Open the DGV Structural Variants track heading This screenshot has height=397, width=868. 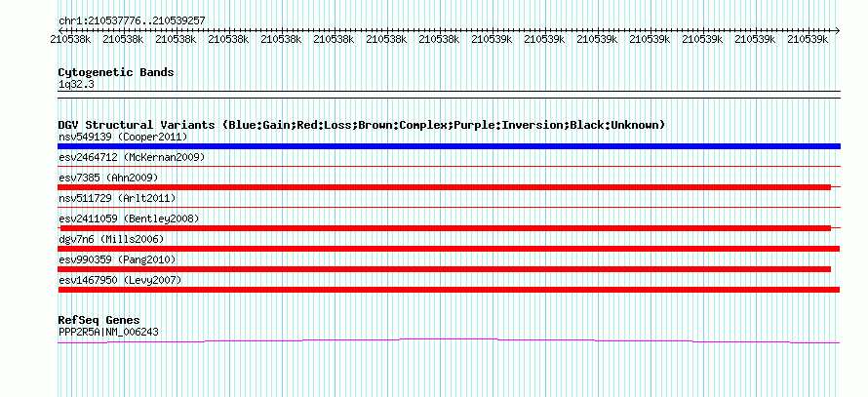pyautogui.click(x=362, y=125)
